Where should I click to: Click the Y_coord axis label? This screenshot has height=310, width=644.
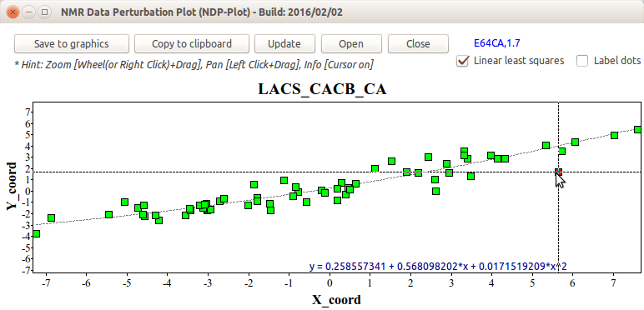(12, 187)
